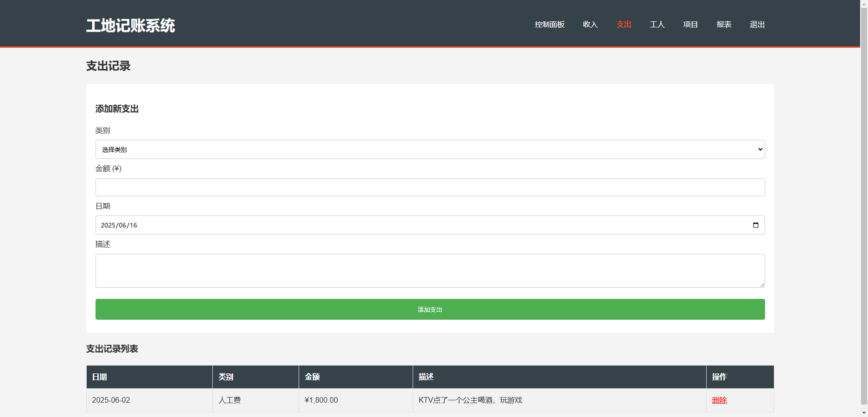Open 控制面板 dashboard in navigation
This screenshot has width=868, height=417.
pos(549,25)
